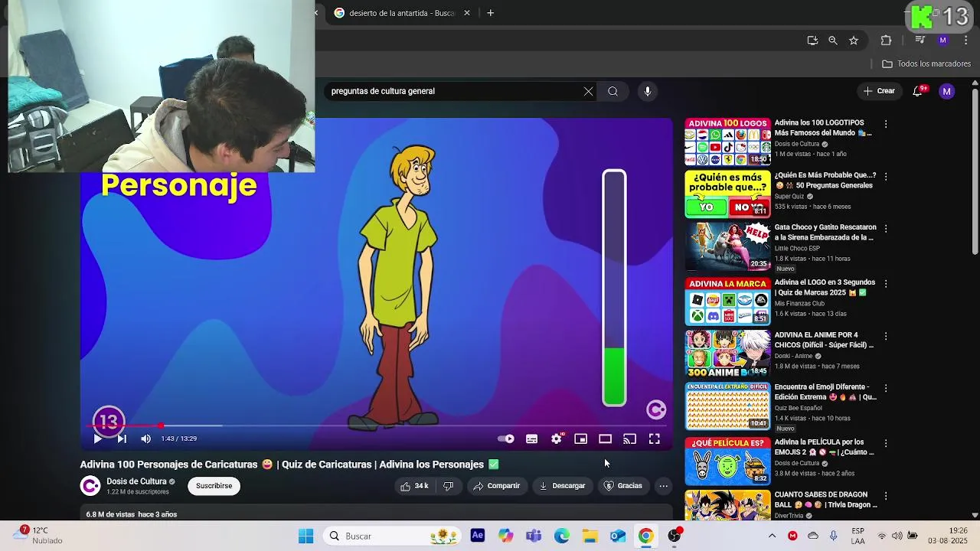Open '¿Quién Es Más Probable Que...?' video title

825,181
